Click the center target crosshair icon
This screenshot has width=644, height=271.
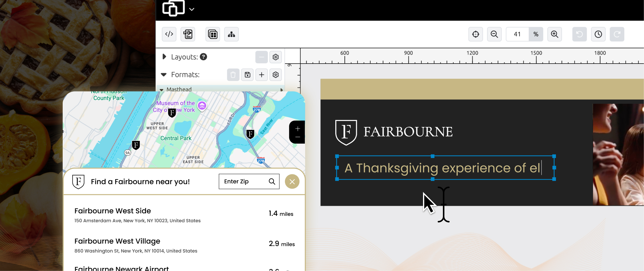point(476,34)
